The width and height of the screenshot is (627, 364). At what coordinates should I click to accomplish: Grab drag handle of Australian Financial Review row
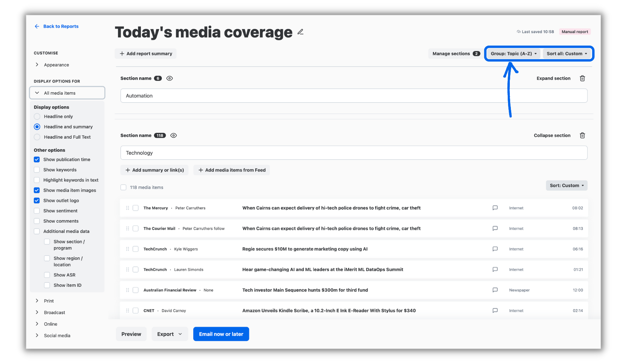point(127,290)
